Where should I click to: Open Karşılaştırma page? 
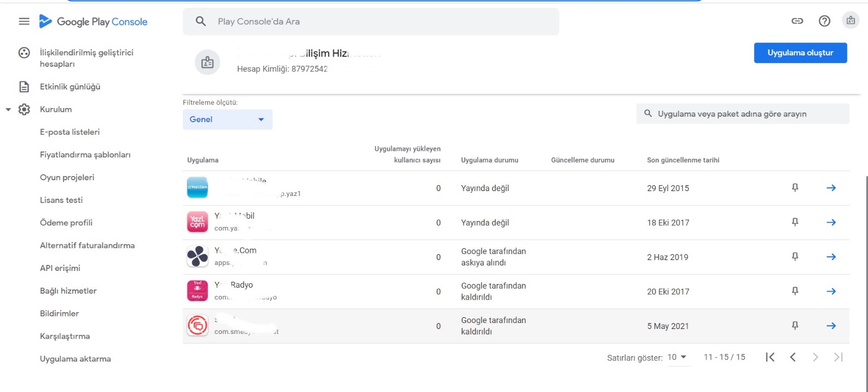(x=65, y=337)
